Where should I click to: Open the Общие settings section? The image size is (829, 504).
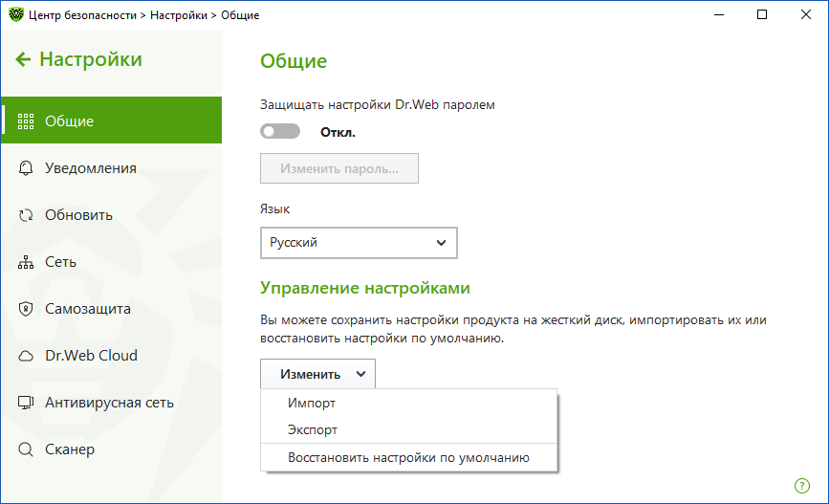point(112,121)
